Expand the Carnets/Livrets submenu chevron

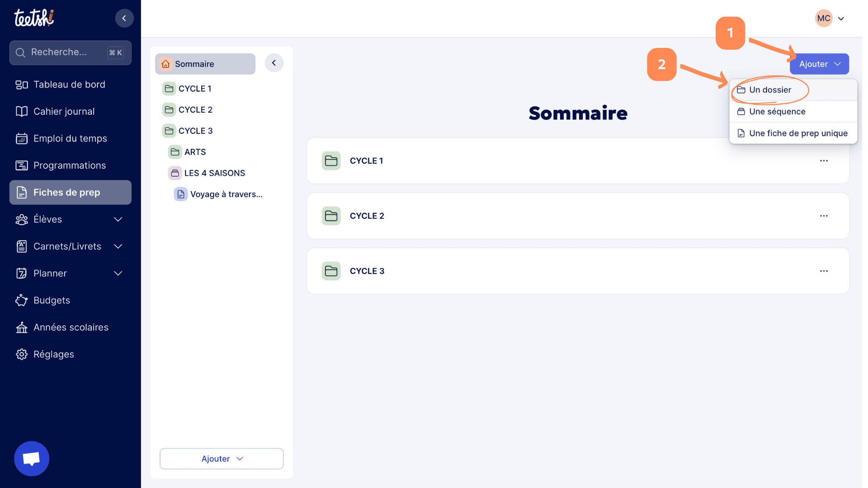(118, 246)
